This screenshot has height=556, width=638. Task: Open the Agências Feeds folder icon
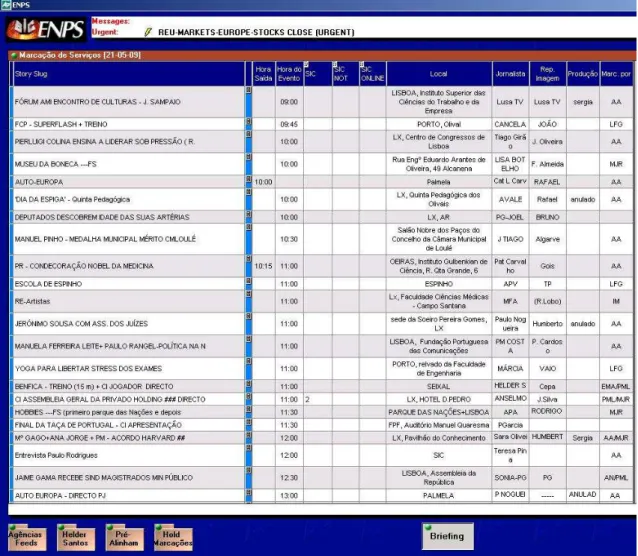[x=27, y=537]
